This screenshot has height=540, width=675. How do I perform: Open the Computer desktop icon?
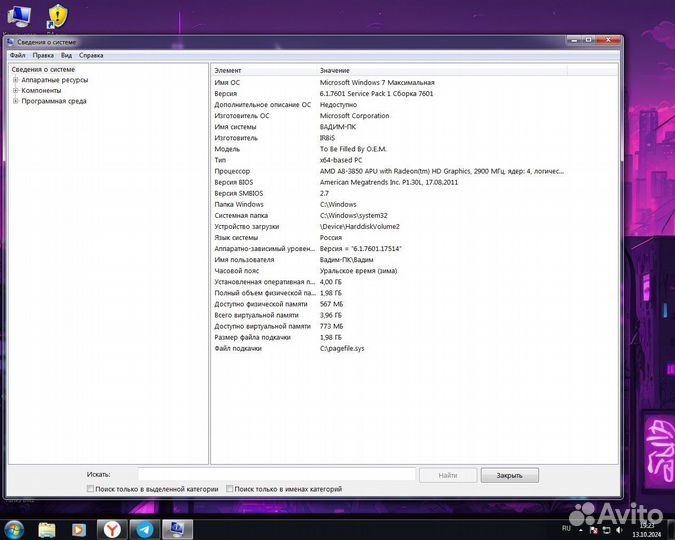[x=19, y=16]
